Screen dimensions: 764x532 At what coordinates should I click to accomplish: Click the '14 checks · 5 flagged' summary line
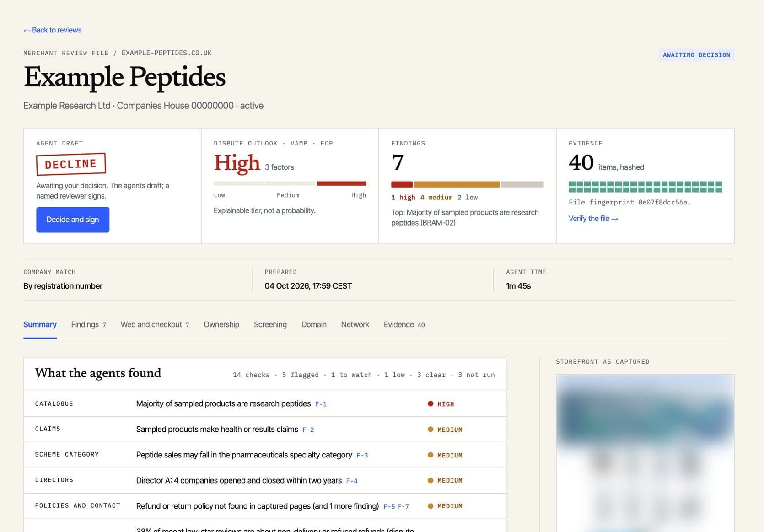coord(364,375)
